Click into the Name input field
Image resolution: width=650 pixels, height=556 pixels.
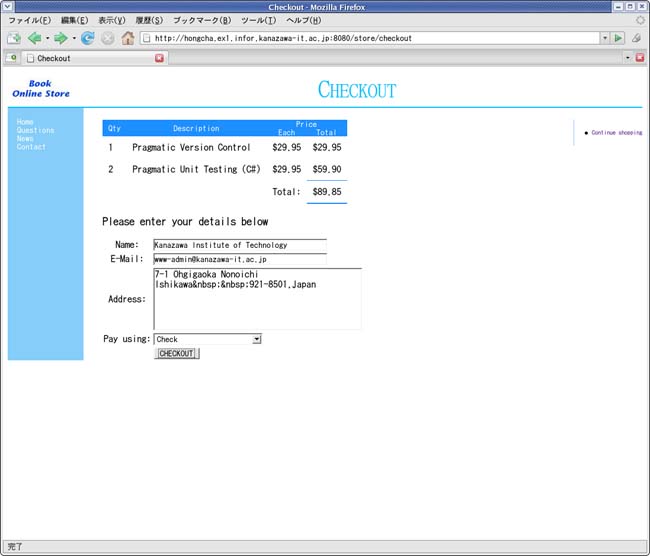tap(240, 245)
